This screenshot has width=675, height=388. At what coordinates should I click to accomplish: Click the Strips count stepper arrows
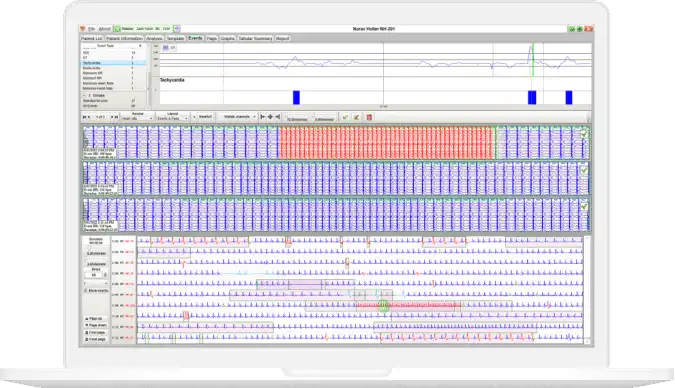pyautogui.click(x=105, y=275)
